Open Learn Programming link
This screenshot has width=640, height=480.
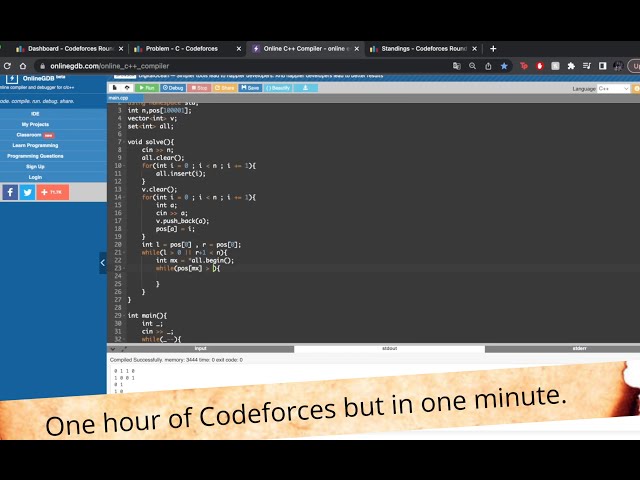point(36,146)
